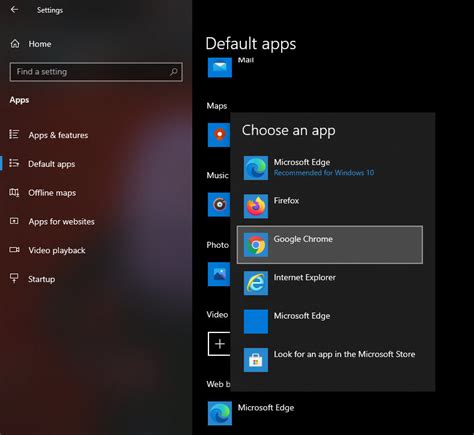Click the Apps for websites icon

coord(14,221)
